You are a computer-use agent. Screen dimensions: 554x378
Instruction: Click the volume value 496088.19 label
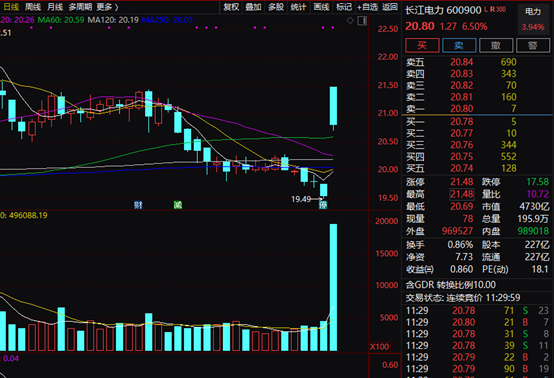[28, 215]
